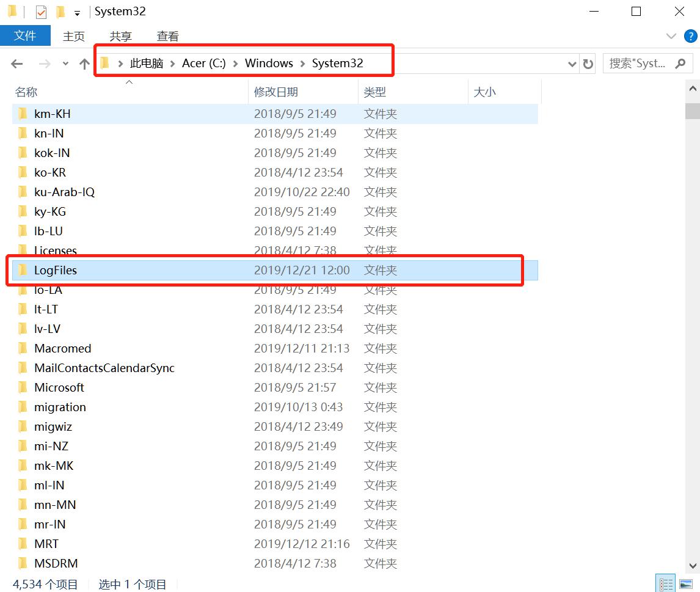Refresh the System32 folder view
The width and height of the screenshot is (700, 592).
click(x=588, y=64)
